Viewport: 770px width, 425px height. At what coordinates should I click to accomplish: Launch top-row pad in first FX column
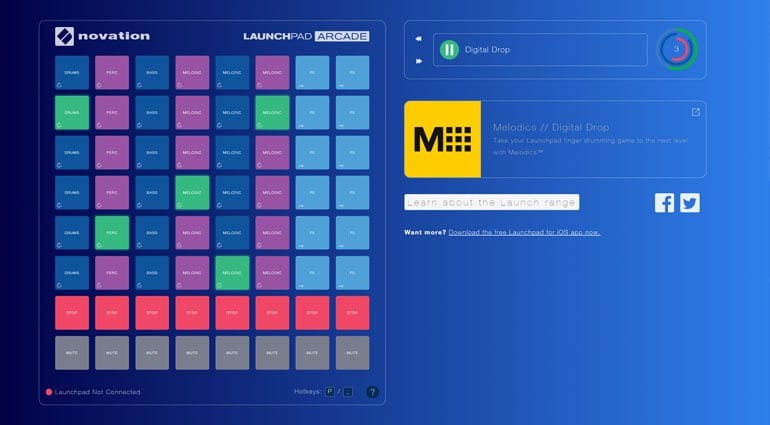[312, 72]
